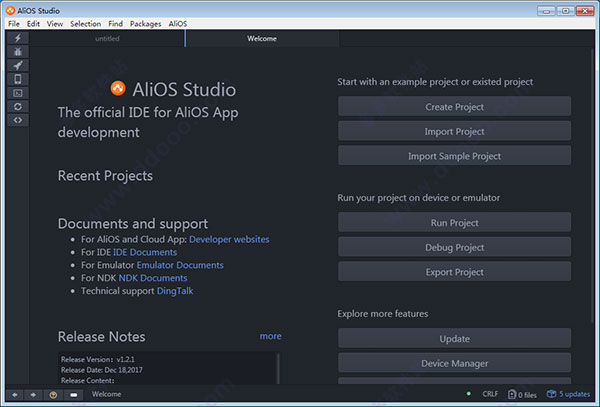Click the Update button
The image size is (600, 407).
tap(454, 339)
